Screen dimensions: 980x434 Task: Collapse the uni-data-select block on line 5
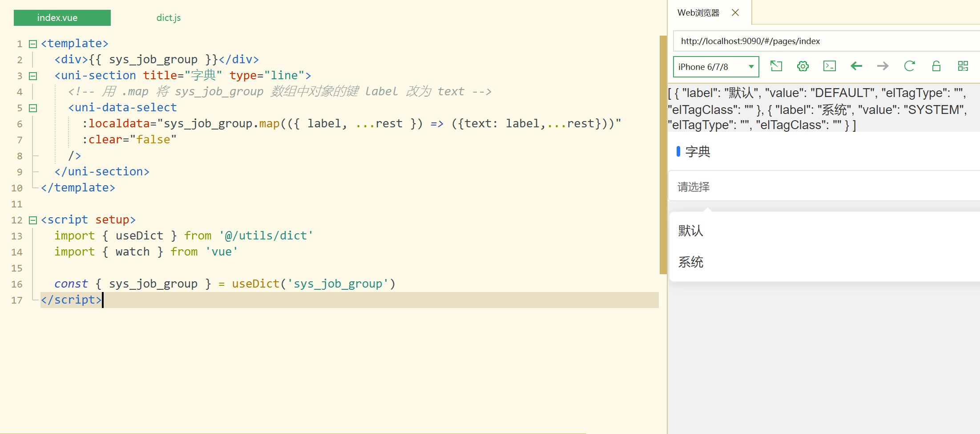tap(32, 108)
